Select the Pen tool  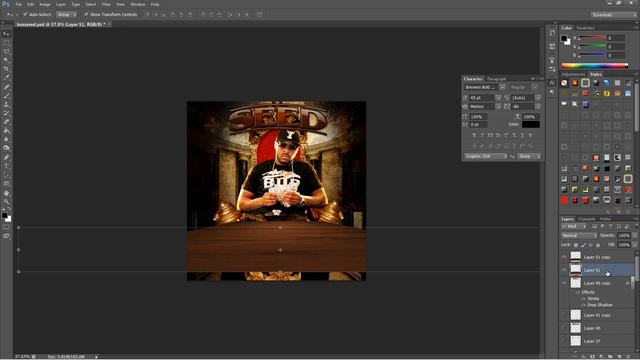coord(7,157)
